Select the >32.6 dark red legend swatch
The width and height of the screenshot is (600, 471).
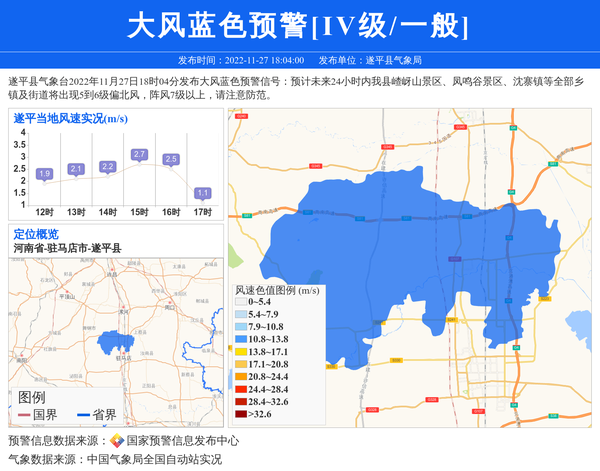[241, 413]
